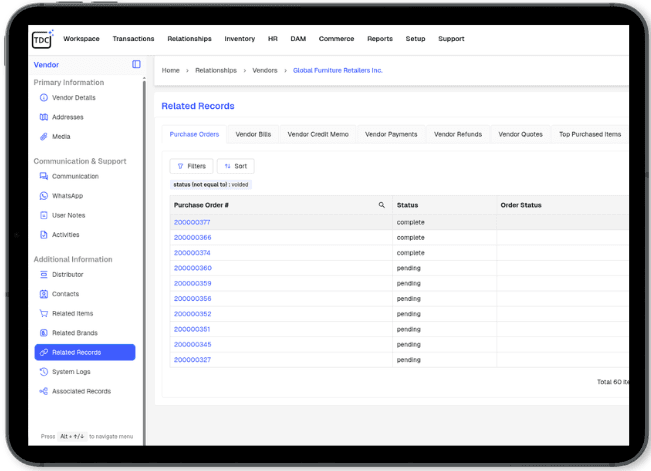Click the Primary Information section heading

pyautogui.click(x=69, y=82)
